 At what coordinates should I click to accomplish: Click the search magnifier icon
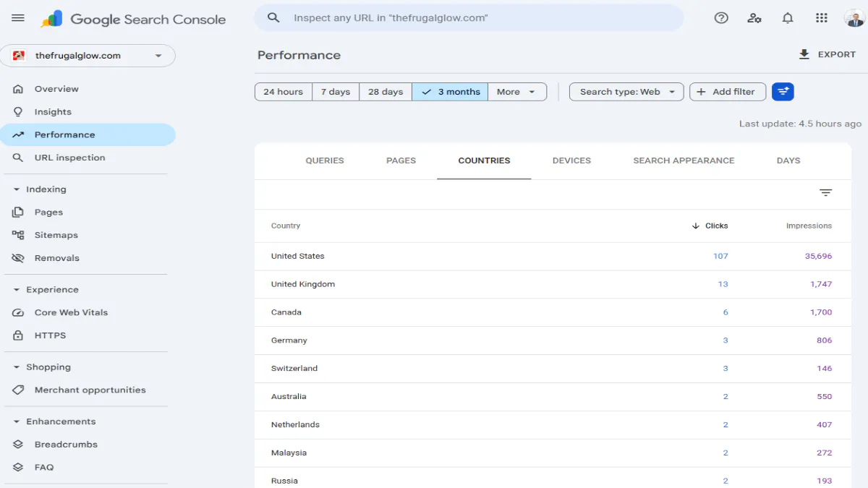(x=273, y=18)
